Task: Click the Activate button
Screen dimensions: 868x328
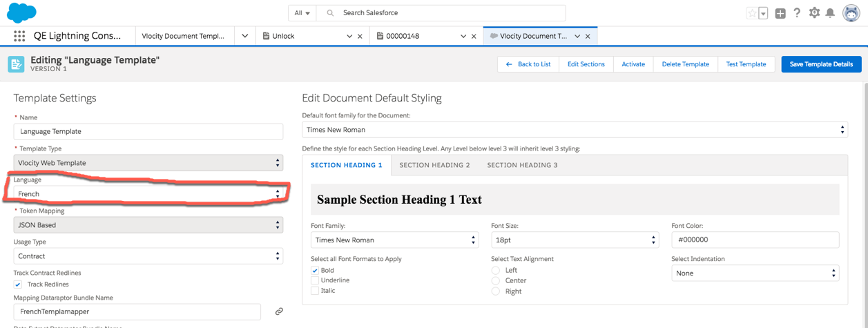Action: (x=633, y=64)
